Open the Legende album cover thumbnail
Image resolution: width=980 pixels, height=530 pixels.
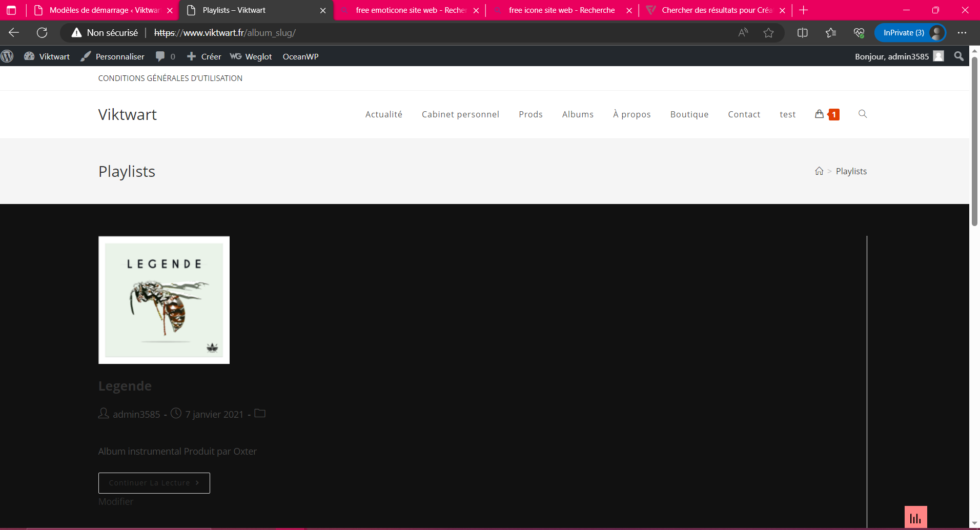(164, 300)
